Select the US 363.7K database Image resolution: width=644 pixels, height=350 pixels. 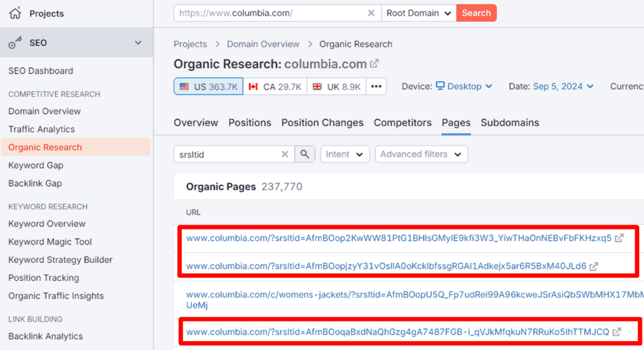tap(209, 87)
